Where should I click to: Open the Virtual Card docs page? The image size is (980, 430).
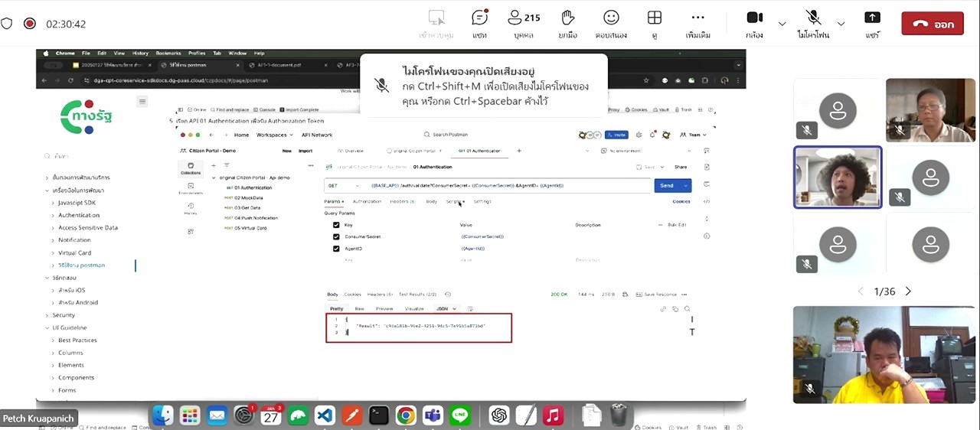pos(74,252)
